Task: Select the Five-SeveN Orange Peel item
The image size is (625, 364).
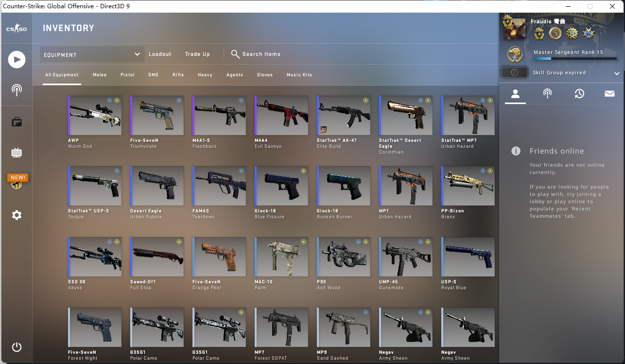Action: [219, 257]
